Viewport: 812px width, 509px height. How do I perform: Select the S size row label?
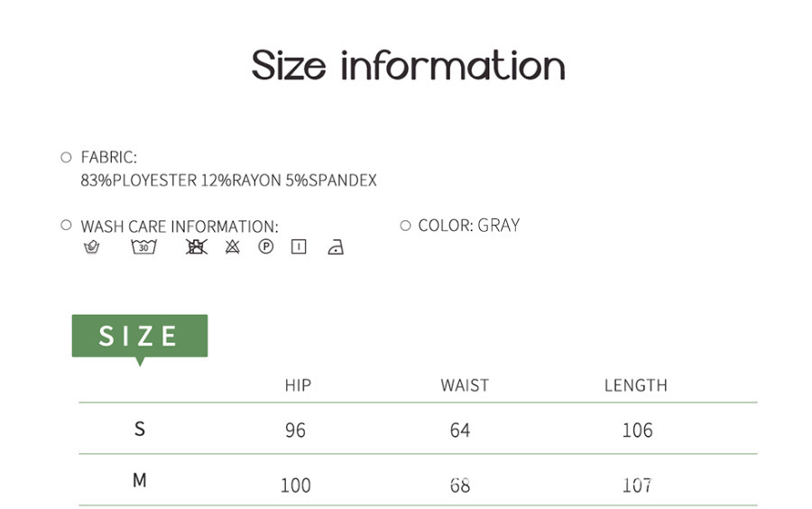tap(140, 429)
